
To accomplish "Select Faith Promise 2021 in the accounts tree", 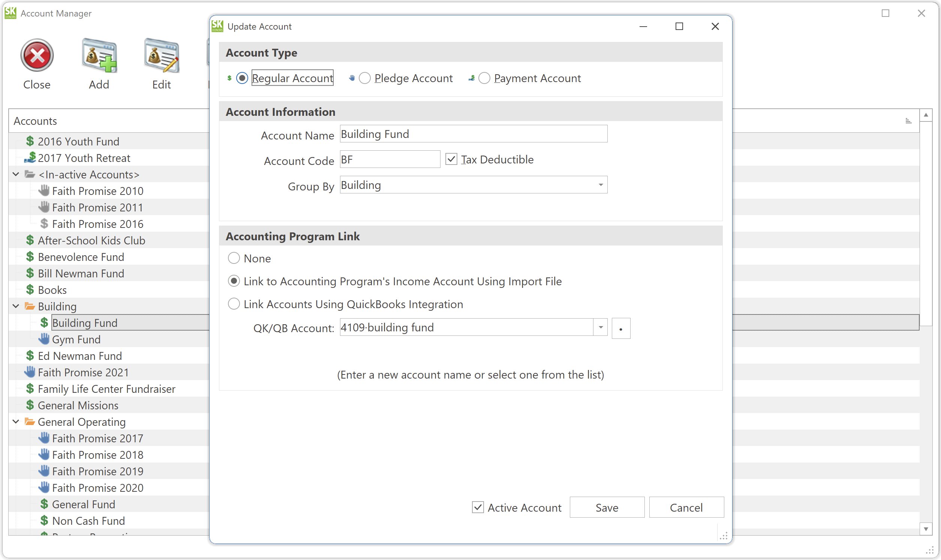I will (83, 373).
